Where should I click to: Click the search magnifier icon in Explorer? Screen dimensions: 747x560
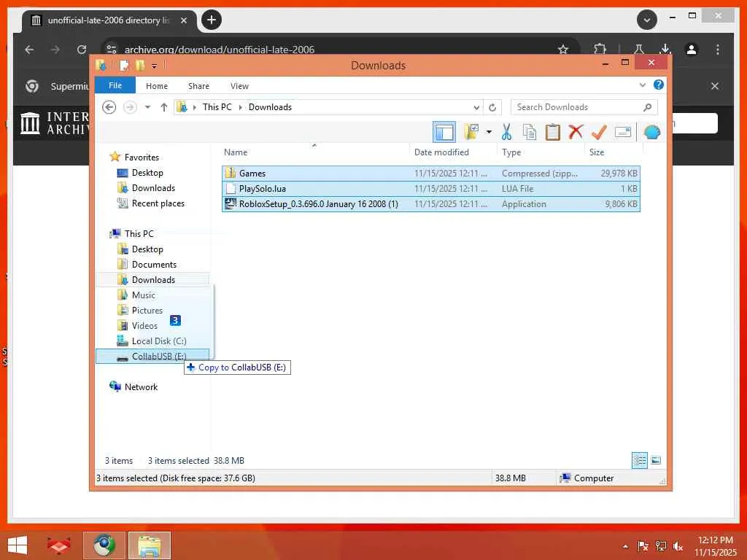point(647,107)
